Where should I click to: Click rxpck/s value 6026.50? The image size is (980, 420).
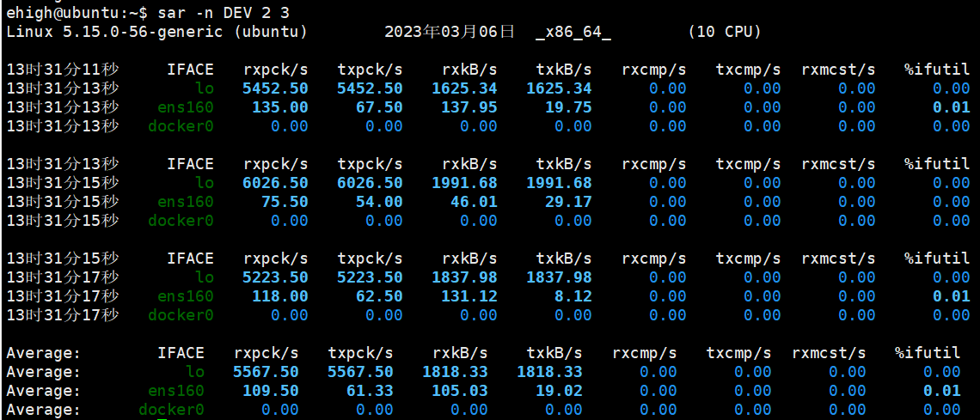pyautogui.click(x=275, y=184)
